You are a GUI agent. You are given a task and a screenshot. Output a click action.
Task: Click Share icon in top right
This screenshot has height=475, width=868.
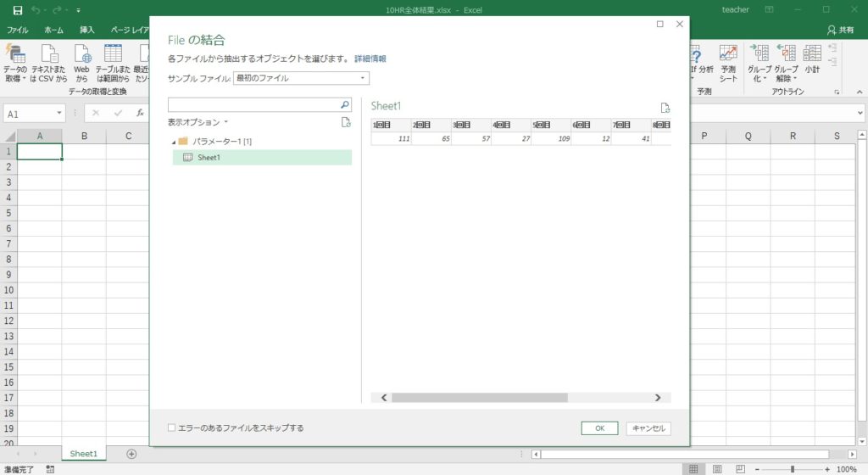pyautogui.click(x=840, y=30)
